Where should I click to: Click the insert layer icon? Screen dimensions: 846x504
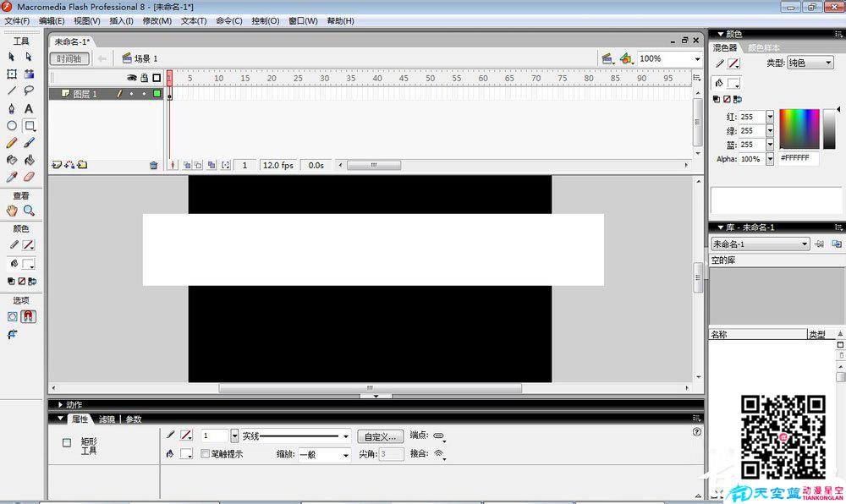point(56,165)
